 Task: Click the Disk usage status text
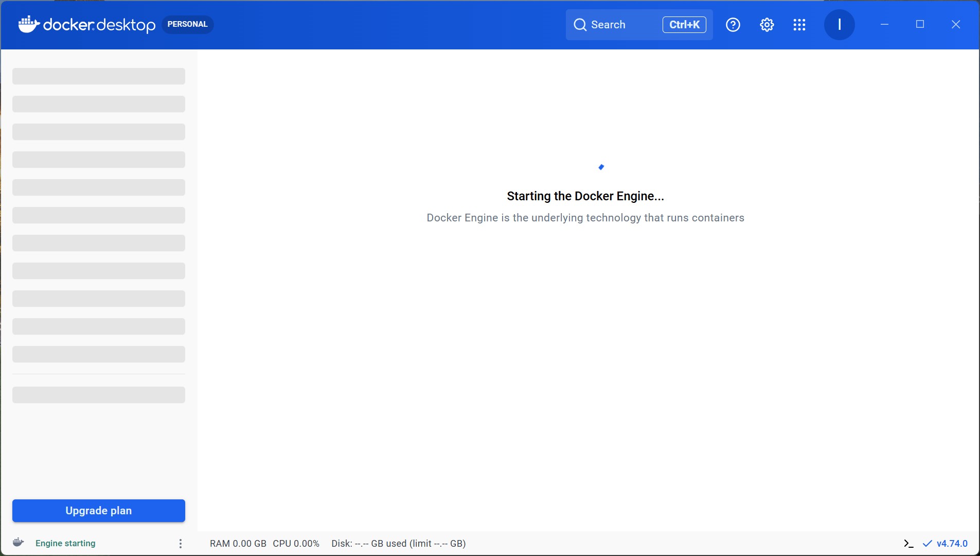399,544
